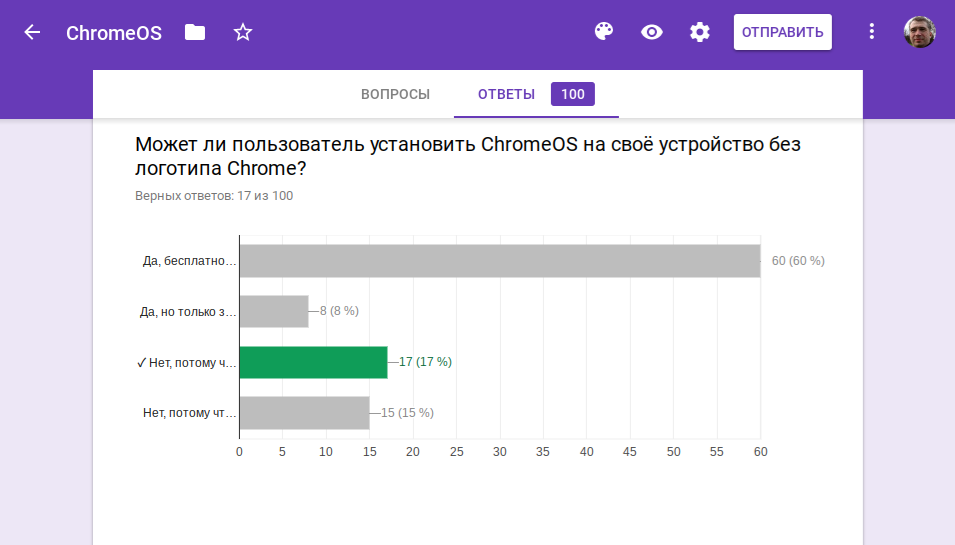Star the ChromeOS form
The image size is (955, 545).
(243, 32)
